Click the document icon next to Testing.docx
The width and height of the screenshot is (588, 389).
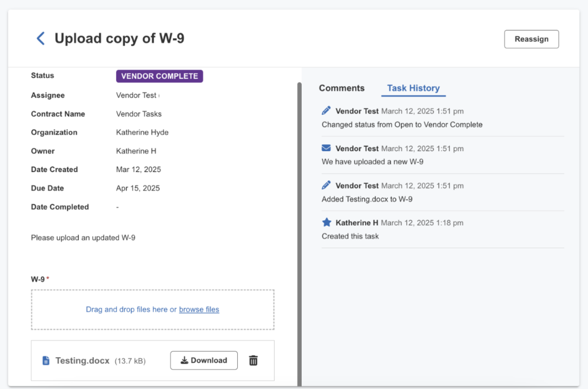46,361
